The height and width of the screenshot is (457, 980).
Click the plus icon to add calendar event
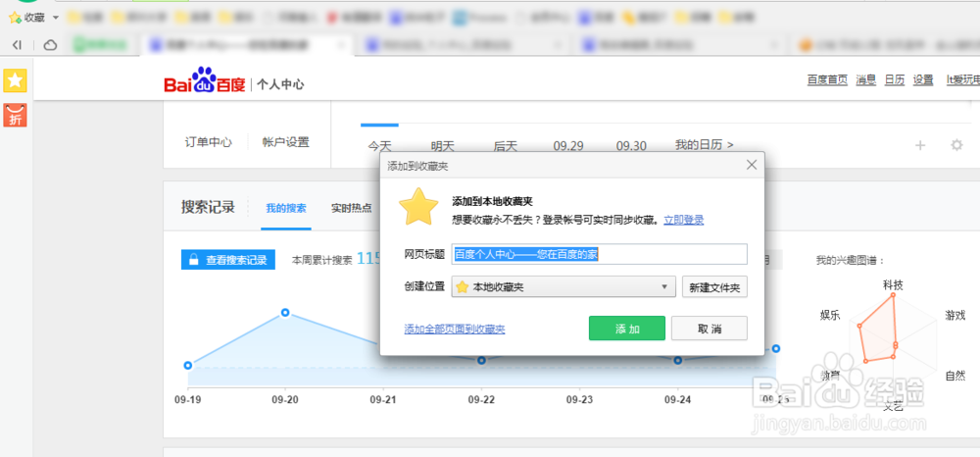(920, 146)
